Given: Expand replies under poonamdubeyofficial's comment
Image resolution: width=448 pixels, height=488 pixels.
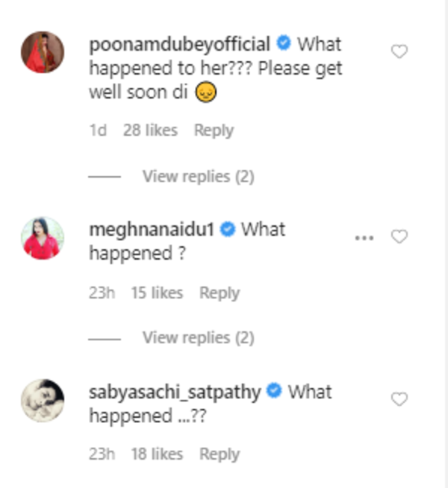Looking at the screenshot, I should [198, 177].
